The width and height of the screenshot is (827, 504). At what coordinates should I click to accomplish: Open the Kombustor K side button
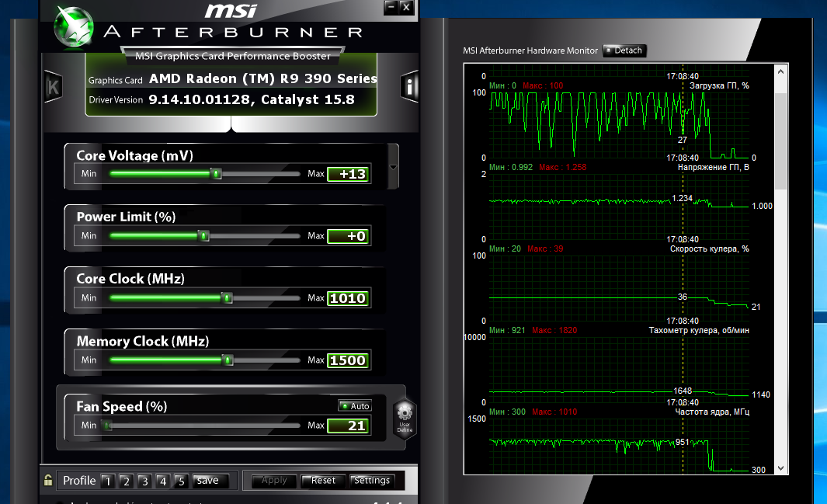pyautogui.click(x=54, y=86)
